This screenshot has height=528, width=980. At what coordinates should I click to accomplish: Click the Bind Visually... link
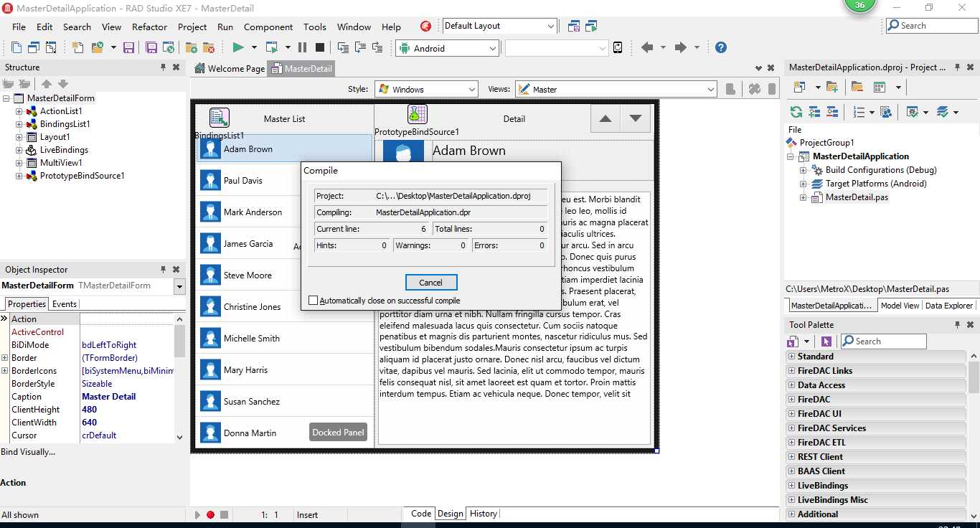click(x=28, y=452)
